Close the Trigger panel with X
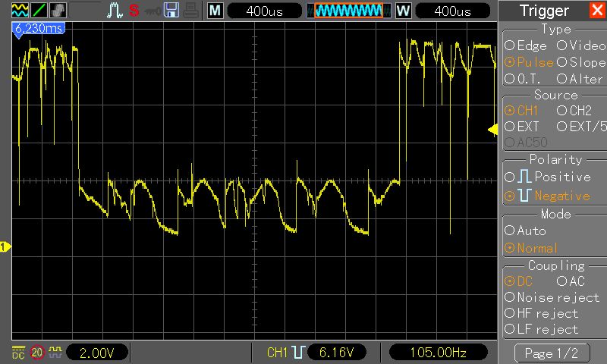607x364 pixels. click(597, 10)
